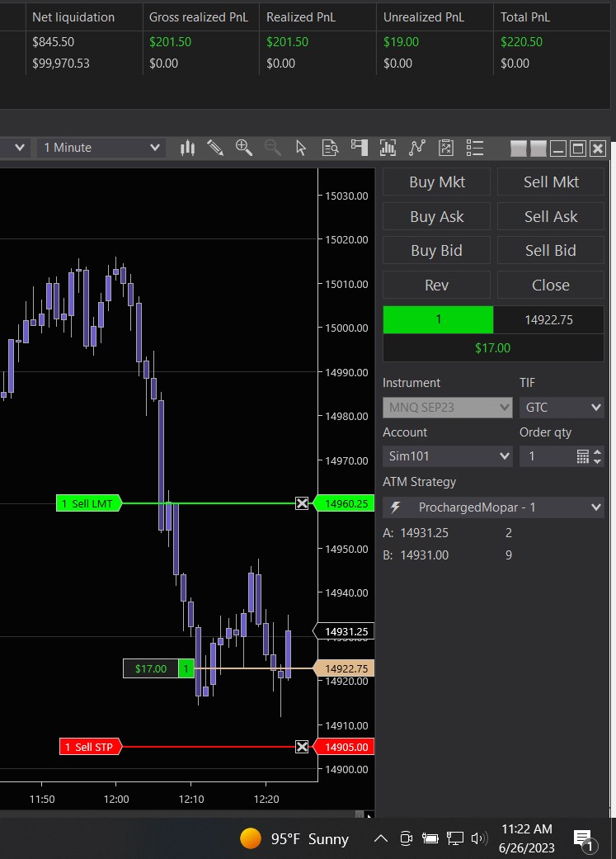Expand the ATM Strategy ProchargedMopar dropdown
The height and width of the screenshot is (859, 616).
493,507
